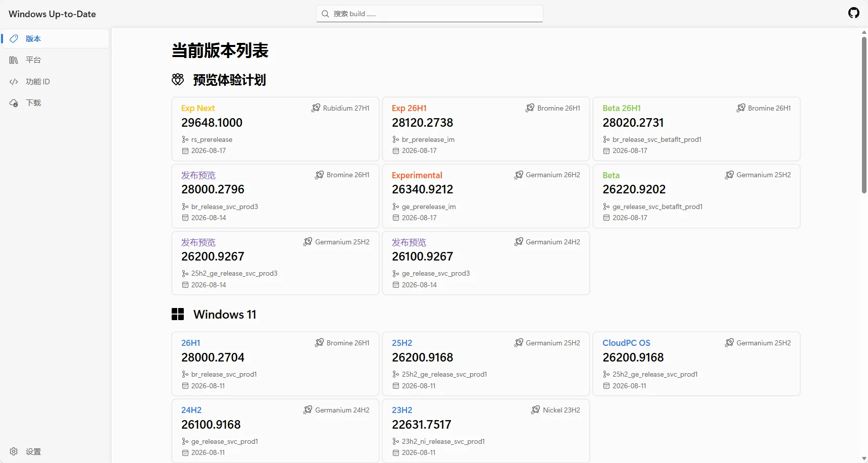
Task: Go to 功能 ID page
Action: pos(55,81)
